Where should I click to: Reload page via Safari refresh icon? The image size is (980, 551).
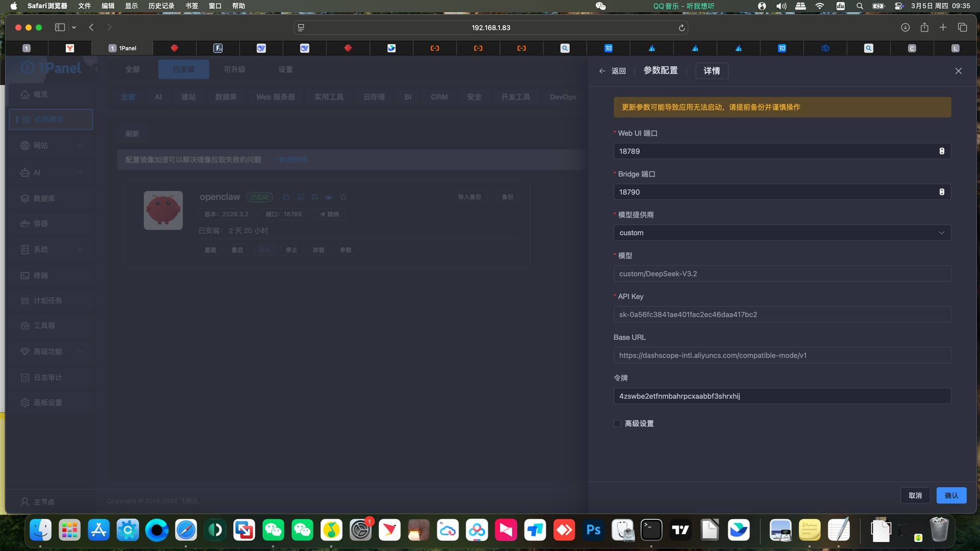[681, 28]
